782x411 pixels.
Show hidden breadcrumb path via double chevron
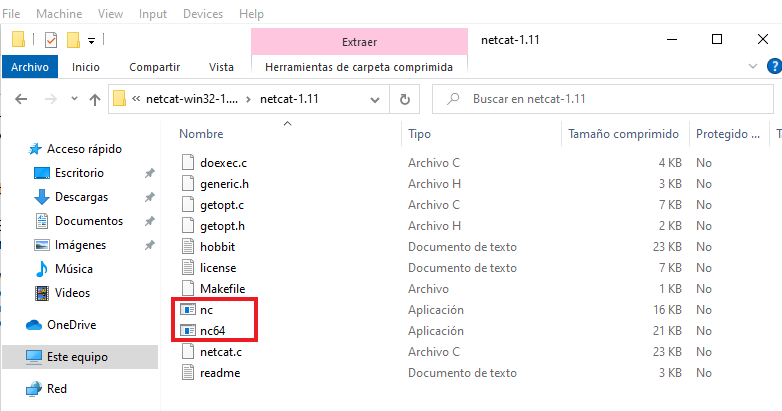136,99
